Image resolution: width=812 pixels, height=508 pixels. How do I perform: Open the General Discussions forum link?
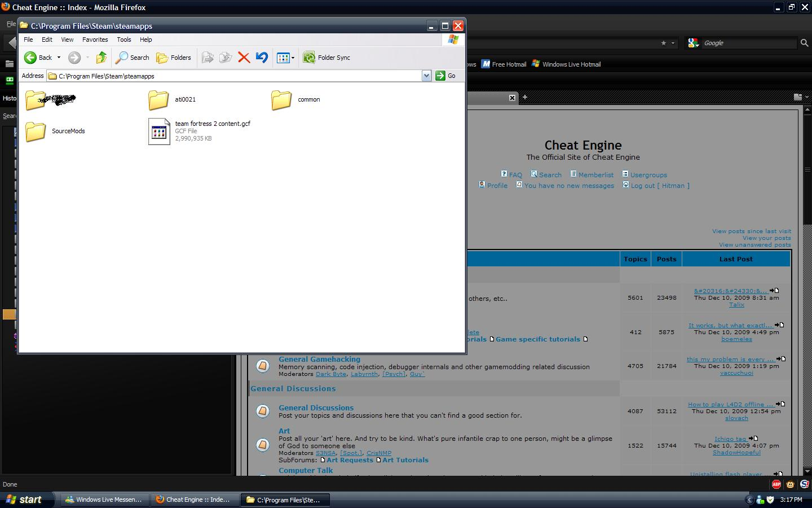(316, 408)
